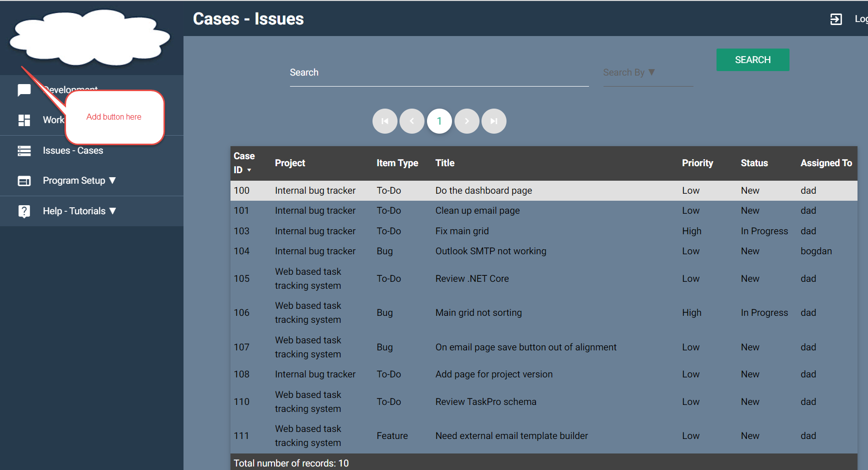
Task: Sort by the Assigned To column header
Action: pos(826,163)
